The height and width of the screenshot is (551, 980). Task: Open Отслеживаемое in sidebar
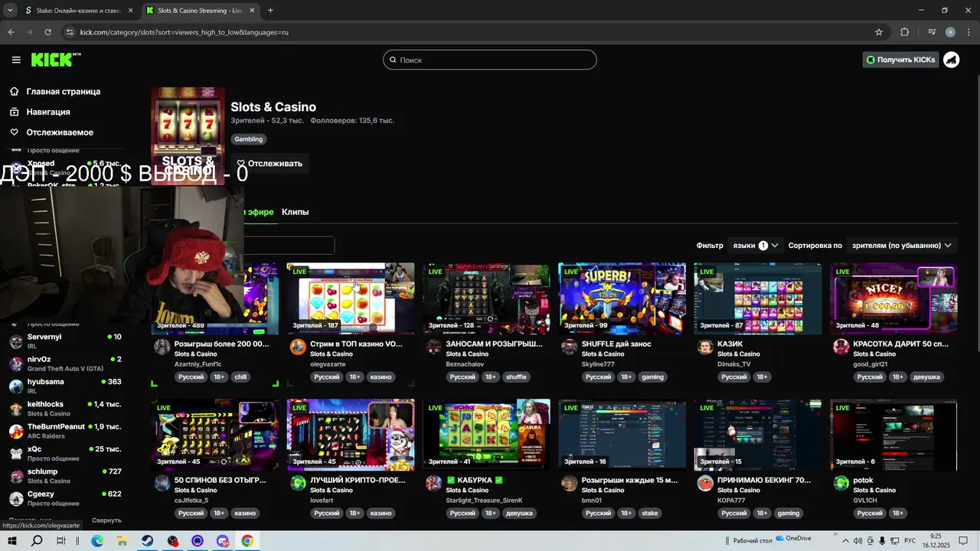tap(59, 132)
